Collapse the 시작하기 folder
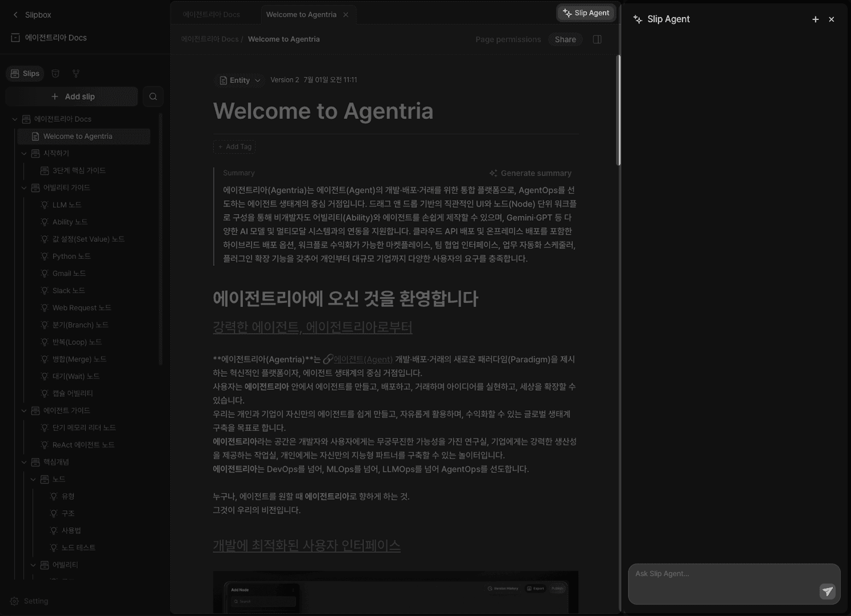Viewport: 851px width, 616px height. pyautogui.click(x=24, y=153)
